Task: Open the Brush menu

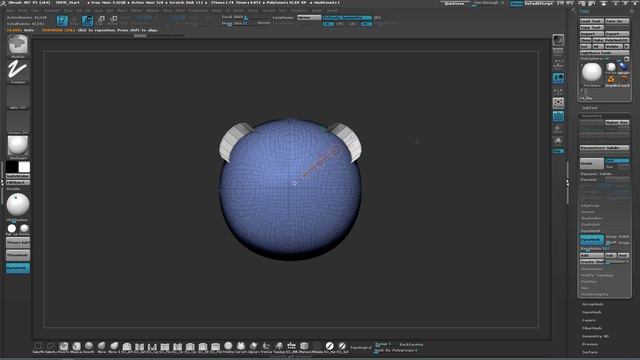Action: click(x=22, y=11)
